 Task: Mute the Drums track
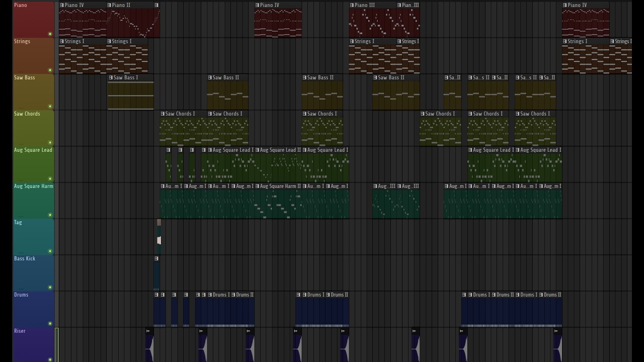click(x=50, y=324)
